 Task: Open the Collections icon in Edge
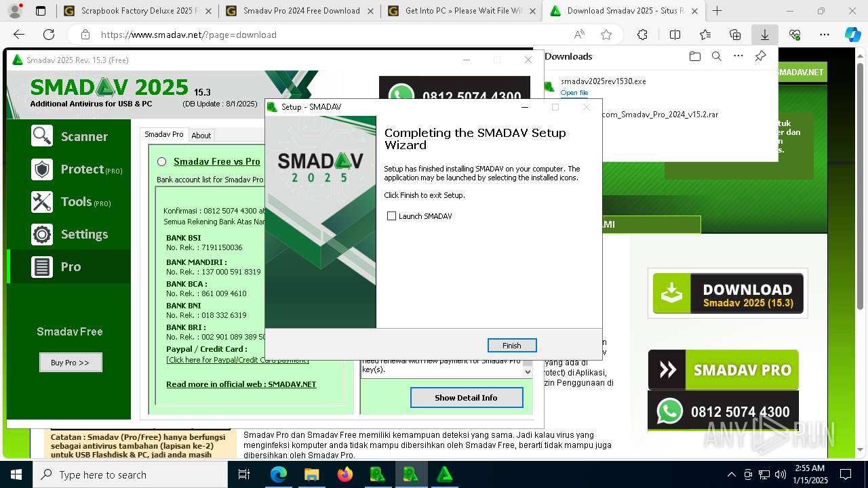point(735,35)
